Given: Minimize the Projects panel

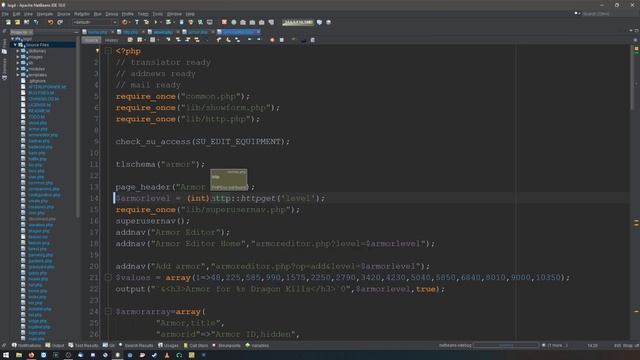Looking at the screenshot, I should (76, 32).
